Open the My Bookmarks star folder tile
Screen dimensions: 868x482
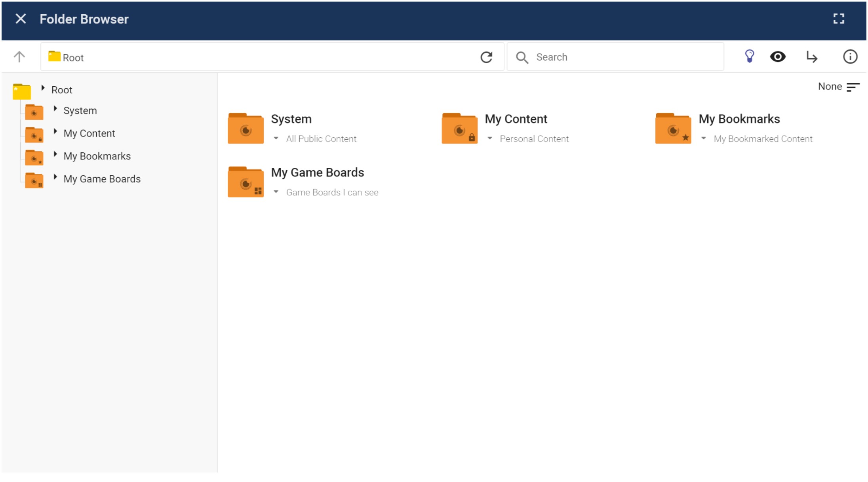[673, 128]
